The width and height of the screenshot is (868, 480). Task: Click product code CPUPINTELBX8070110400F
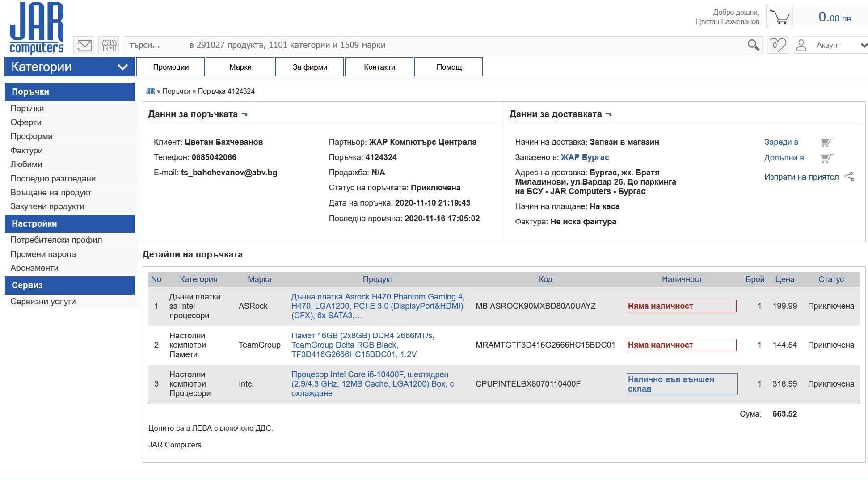click(528, 384)
